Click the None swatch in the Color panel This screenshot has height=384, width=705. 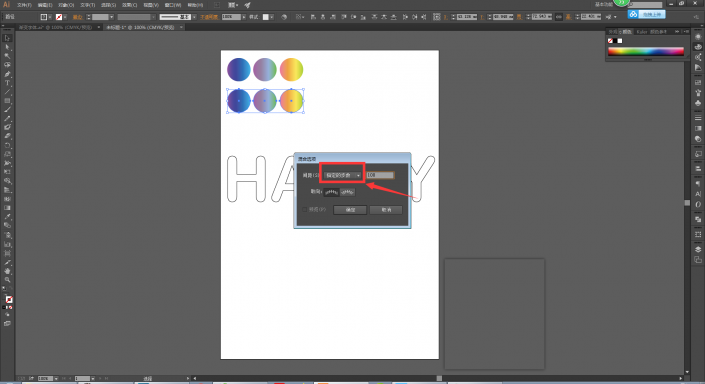click(x=610, y=41)
